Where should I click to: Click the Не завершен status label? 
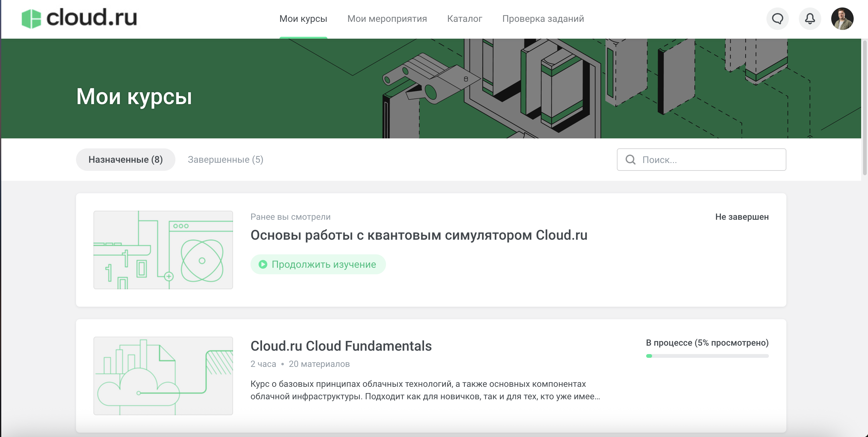pyautogui.click(x=742, y=217)
